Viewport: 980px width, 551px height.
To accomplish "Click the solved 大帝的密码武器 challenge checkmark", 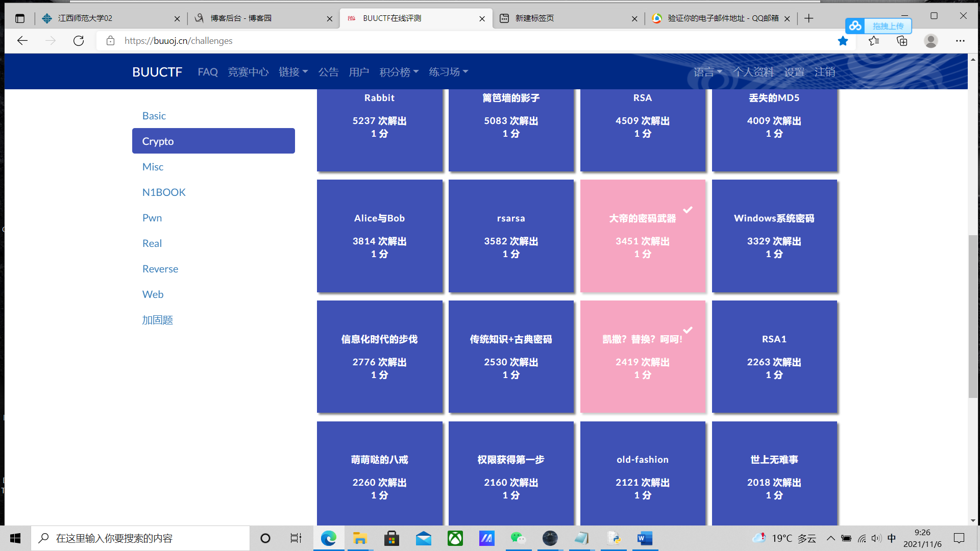I will tap(688, 210).
